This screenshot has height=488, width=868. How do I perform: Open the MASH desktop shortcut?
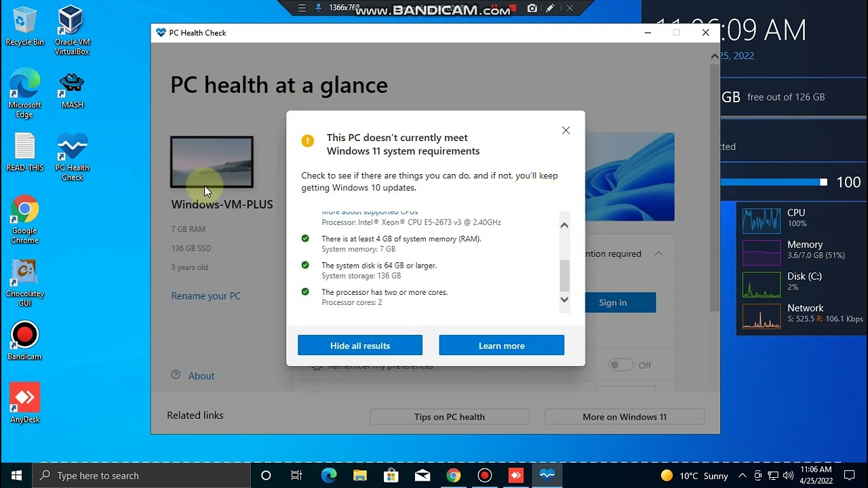pos(72,89)
